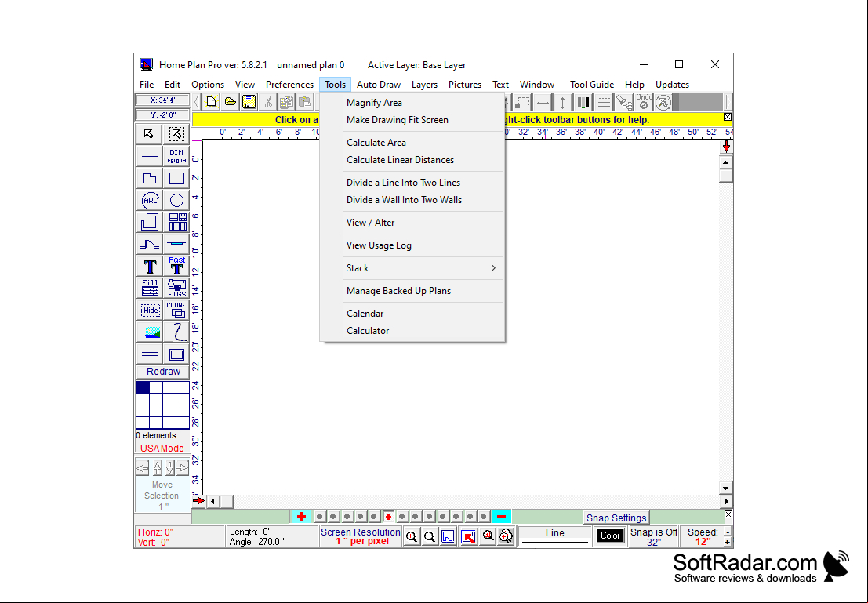Click the red down arrow above the vertical scrollbar
This screenshot has width=868, height=603.
click(x=726, y=147)
